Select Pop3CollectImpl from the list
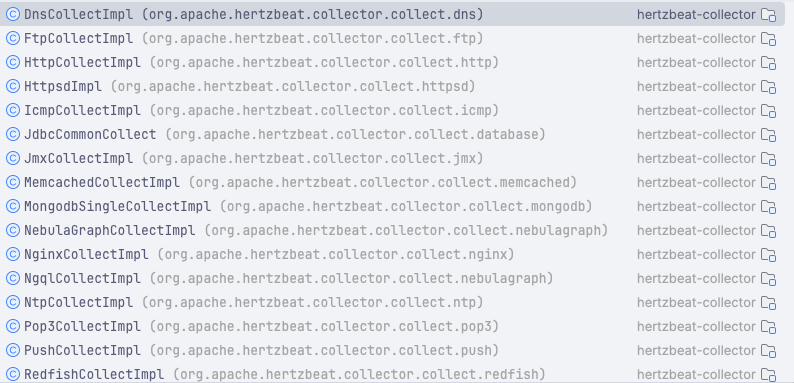This screenshot has width=794, height=383. point(392,326)
